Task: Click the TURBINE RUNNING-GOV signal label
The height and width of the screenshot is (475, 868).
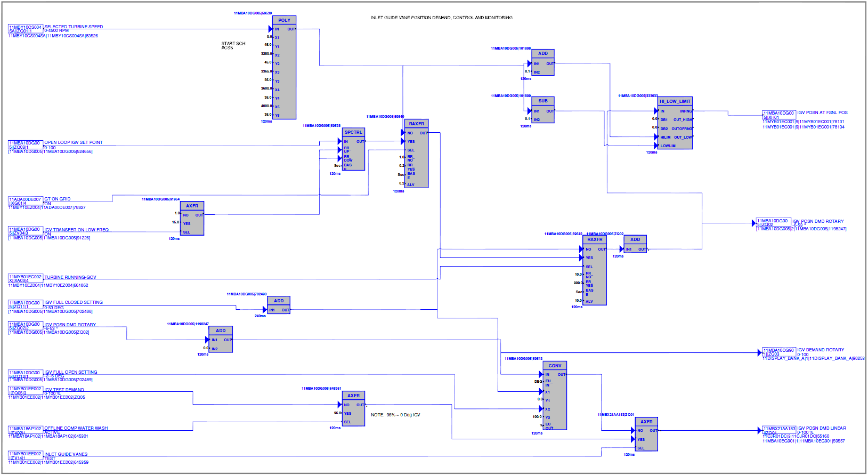Action: 70,277
